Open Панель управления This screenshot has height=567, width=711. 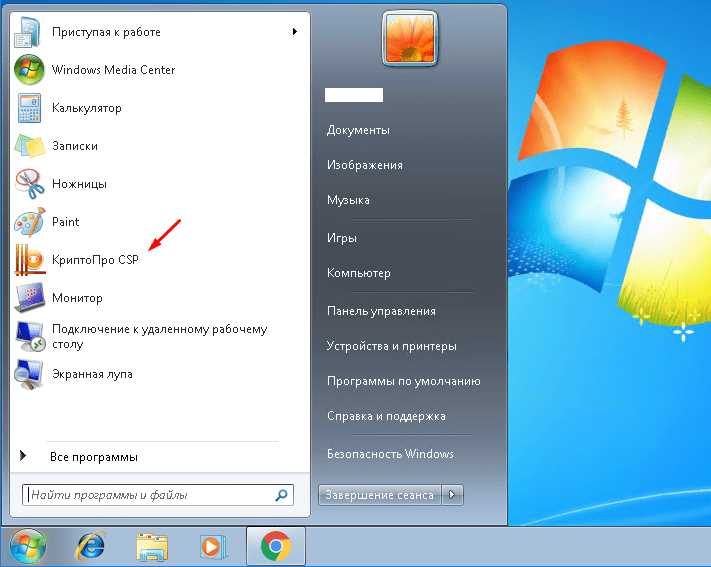[381, 311]
